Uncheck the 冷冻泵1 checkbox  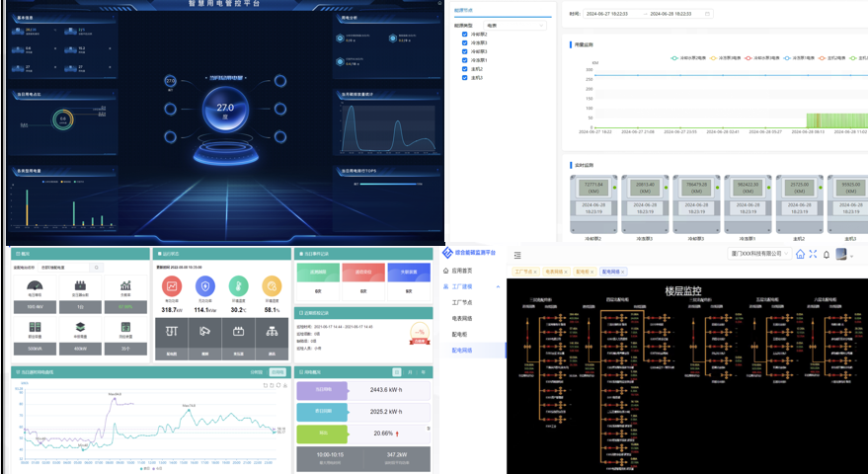(x=465, y=60)
